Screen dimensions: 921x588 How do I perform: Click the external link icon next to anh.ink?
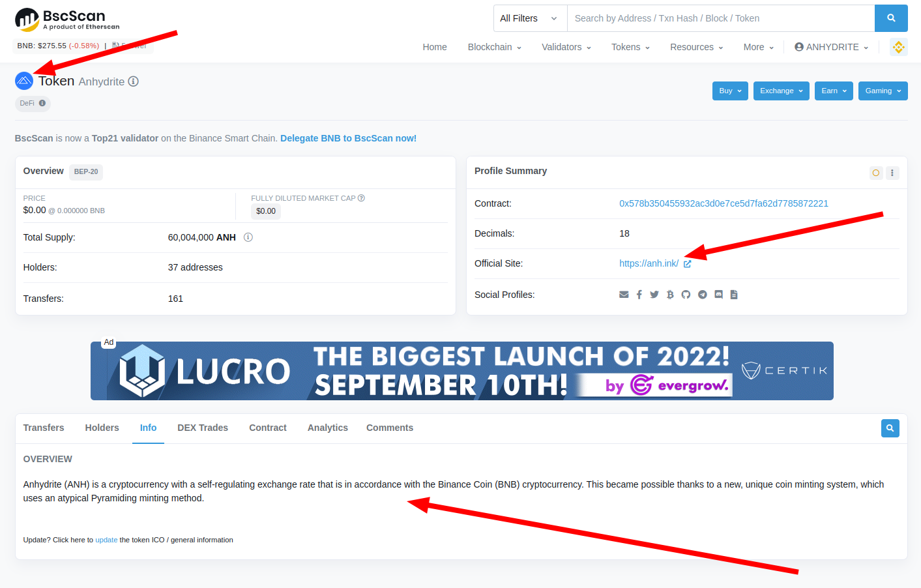pos(687,264)
